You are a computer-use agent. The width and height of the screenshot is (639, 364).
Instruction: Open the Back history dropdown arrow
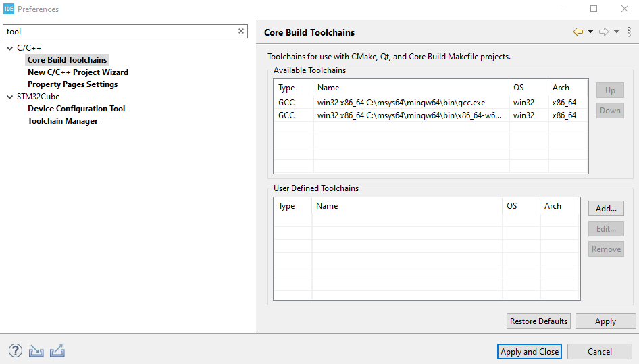591,32
